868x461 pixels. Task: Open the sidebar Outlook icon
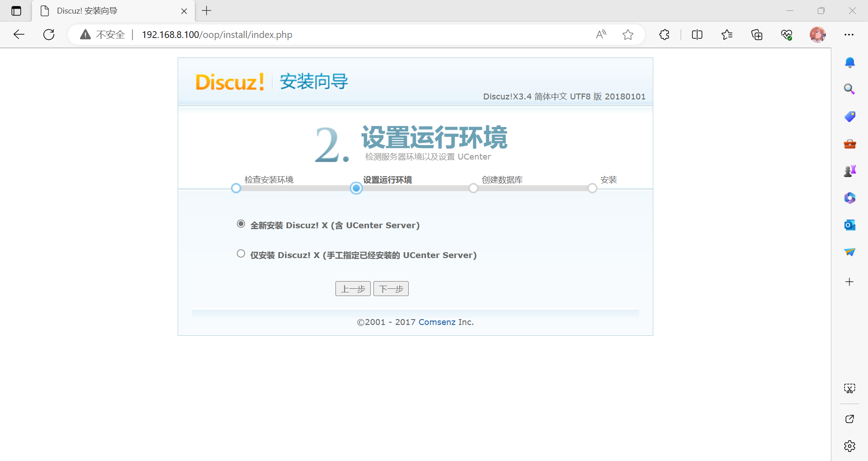pos(850,225)
